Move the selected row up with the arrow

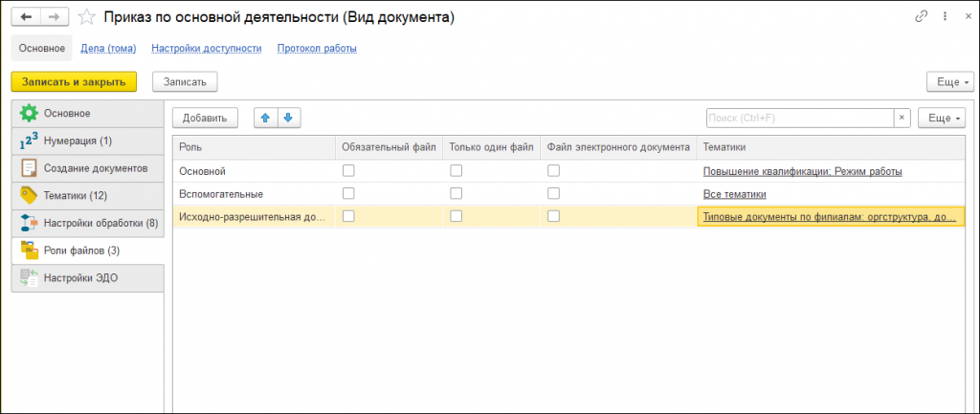tap(266, 118)
